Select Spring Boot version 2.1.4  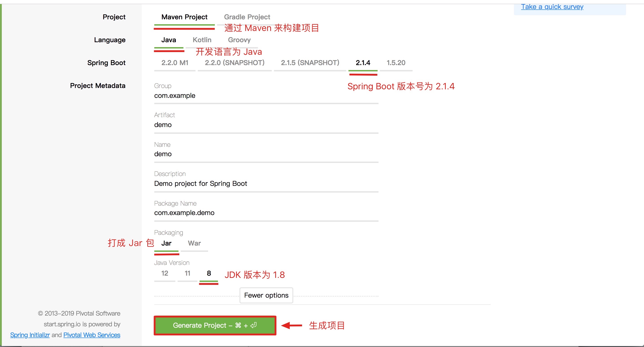(x=363, y=63)
